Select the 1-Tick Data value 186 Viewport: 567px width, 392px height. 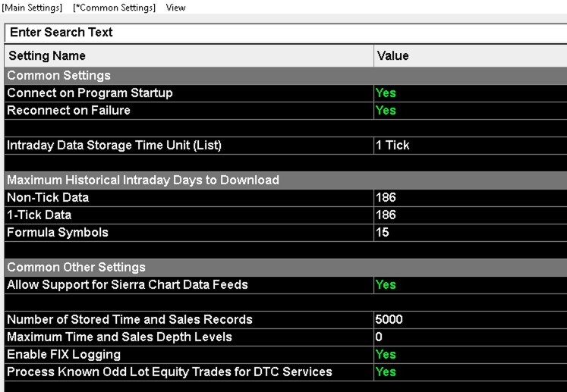470,215
